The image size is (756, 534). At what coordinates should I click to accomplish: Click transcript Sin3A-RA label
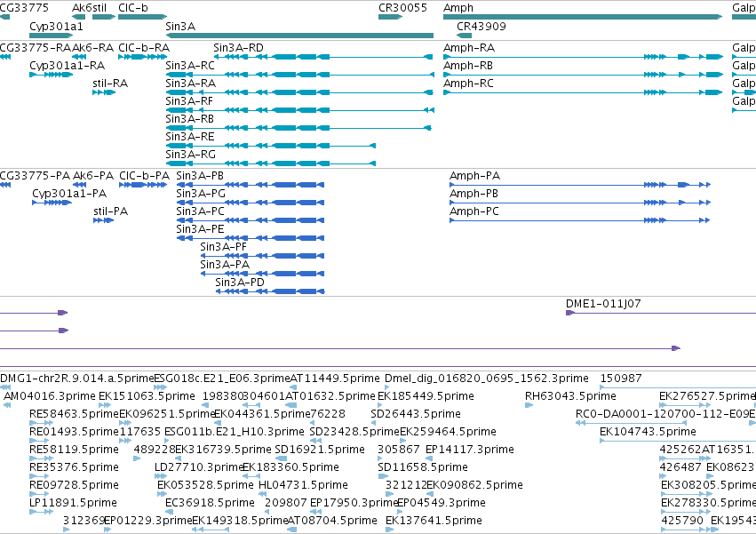(190, 84)
